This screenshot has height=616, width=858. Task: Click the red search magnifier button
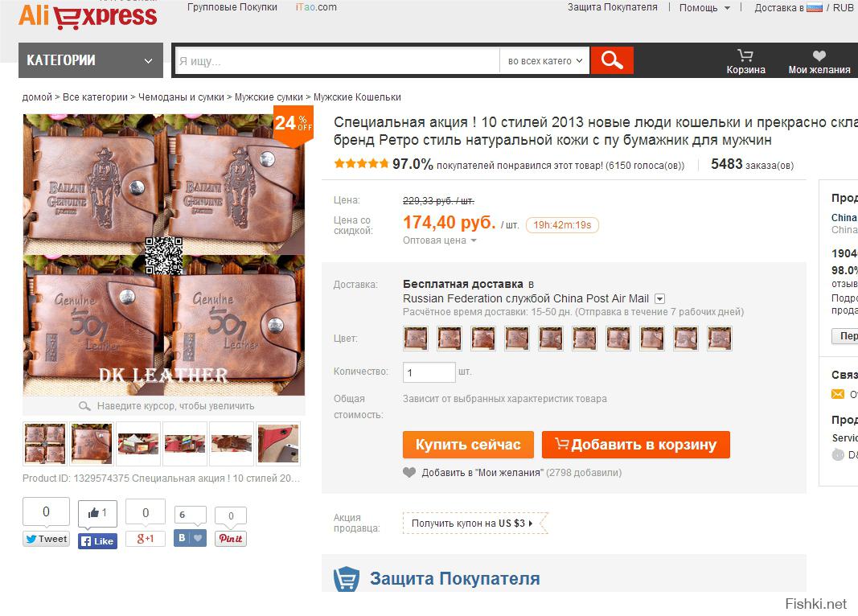click(x=612, y=60)
